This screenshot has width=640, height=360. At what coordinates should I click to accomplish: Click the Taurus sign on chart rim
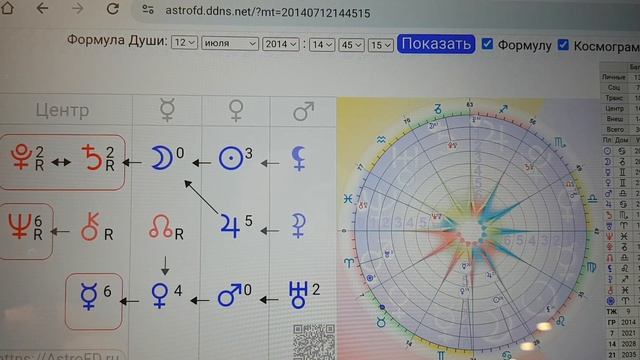point(381,323)
